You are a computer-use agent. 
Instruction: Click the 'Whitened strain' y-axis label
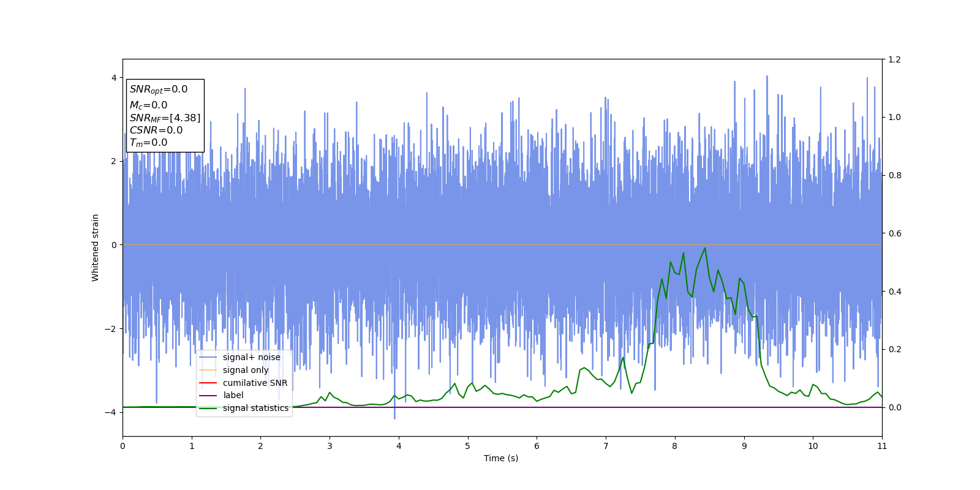point(95,247)
